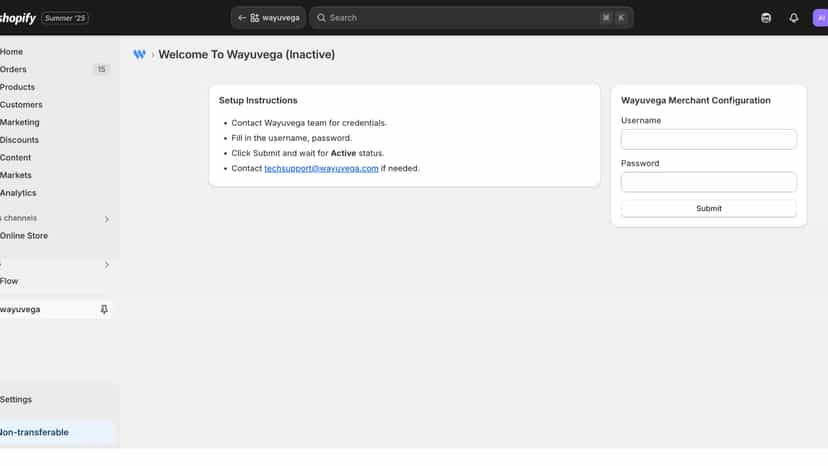Screen dimensions: 828x466
Task: Click the Wayuvega W logo breadcrumb
Action: [x=139, y=54]
